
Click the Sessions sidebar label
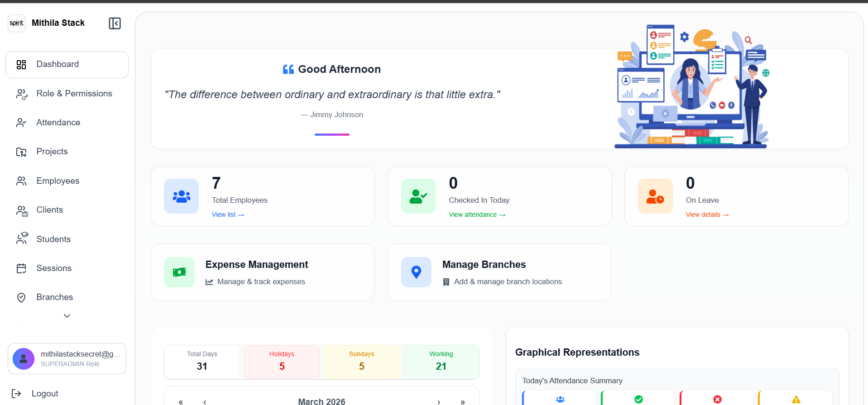pyautogui.click(x=54, y=268)
